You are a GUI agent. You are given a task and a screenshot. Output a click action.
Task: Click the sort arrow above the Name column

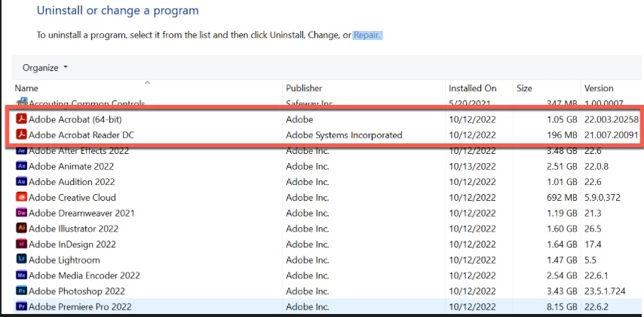tap(148, 82)
